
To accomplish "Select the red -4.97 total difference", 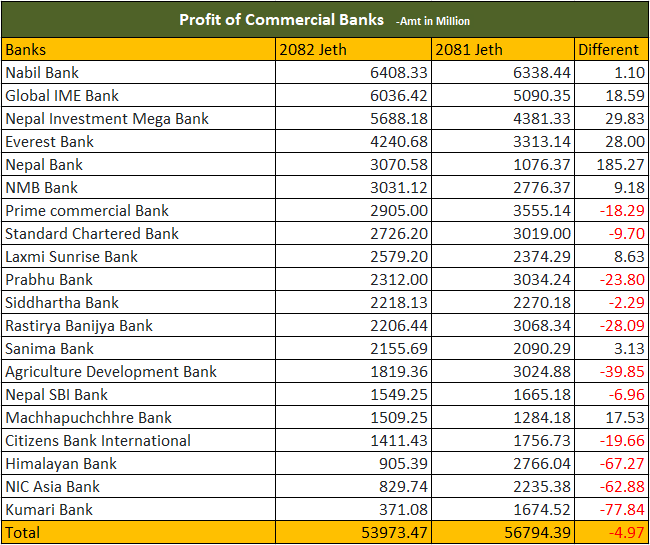I will click(611, 532).
